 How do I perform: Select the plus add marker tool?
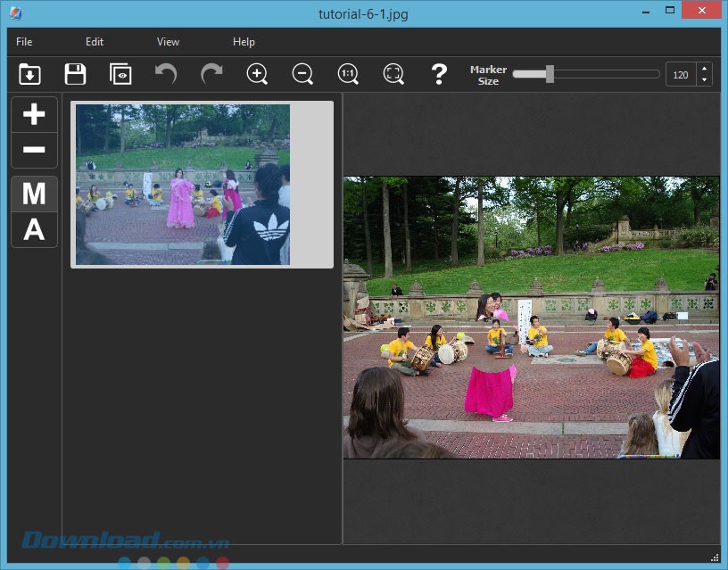[x=34, y=114]
